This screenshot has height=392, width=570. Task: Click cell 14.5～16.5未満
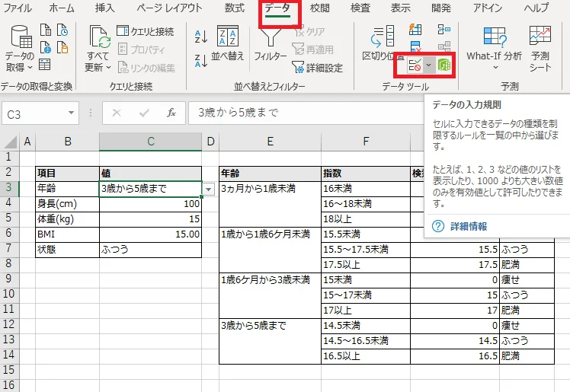[x=366, y=341]
